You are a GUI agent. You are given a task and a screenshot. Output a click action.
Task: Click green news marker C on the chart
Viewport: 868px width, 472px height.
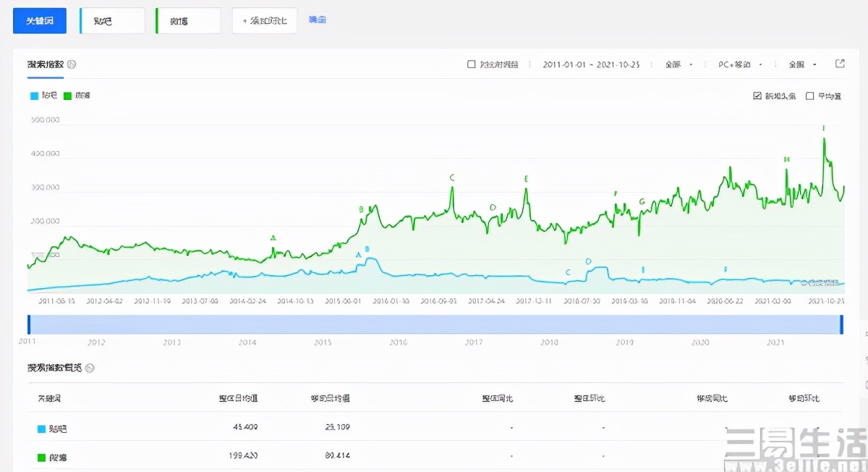point(452,177)
